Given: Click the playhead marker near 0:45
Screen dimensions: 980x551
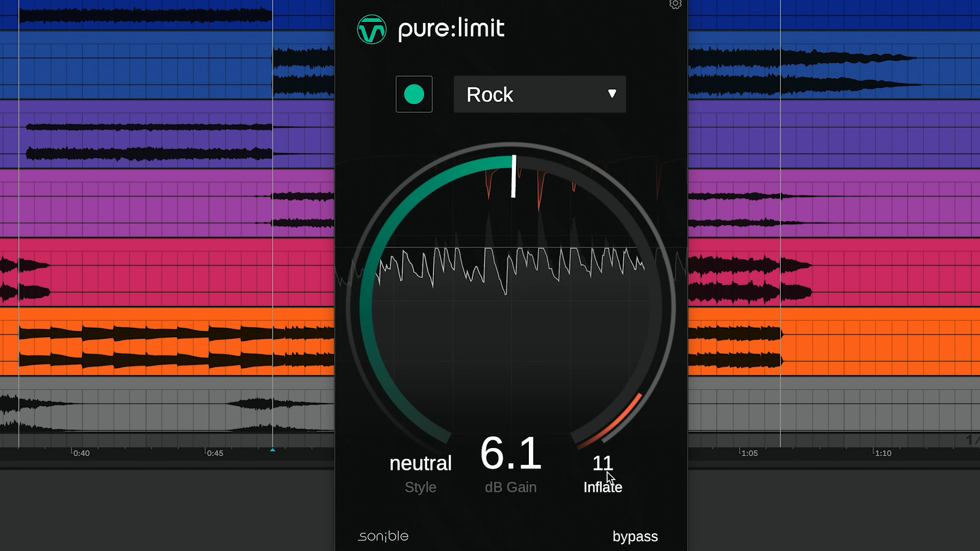Looking at the screenshot, I should pos(273,451).
